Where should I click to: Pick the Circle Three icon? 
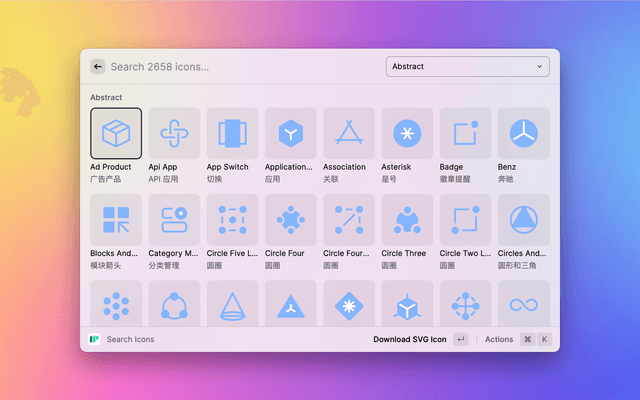(407, 220)
